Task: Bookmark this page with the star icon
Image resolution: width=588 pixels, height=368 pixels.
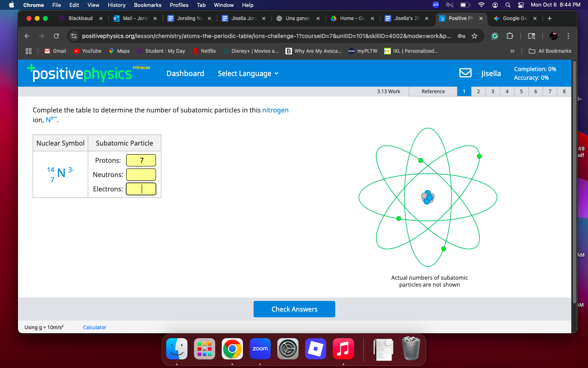Action: point(474,36)
